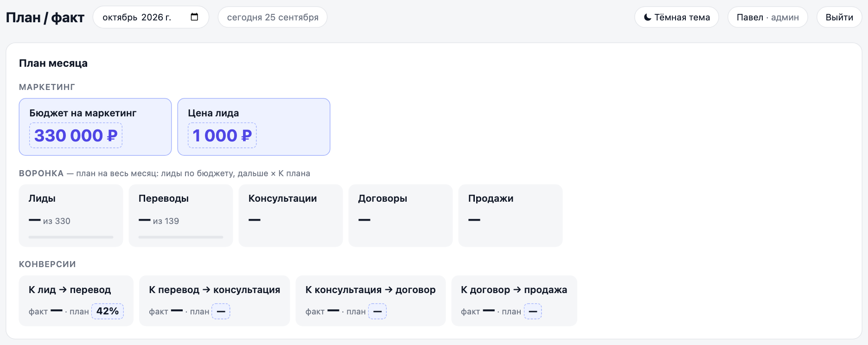Open the Павел · админ profile button
This screenshot has height=345, width=868.
click(x=768, y=17)
